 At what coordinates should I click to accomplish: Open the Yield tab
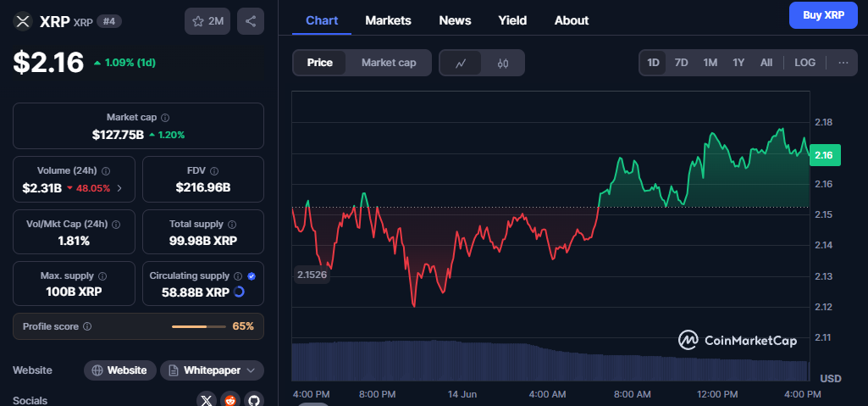point(512,20)
